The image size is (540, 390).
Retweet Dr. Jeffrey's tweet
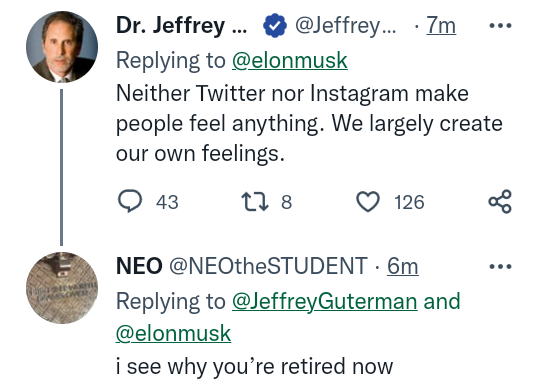tap(255, 202)
